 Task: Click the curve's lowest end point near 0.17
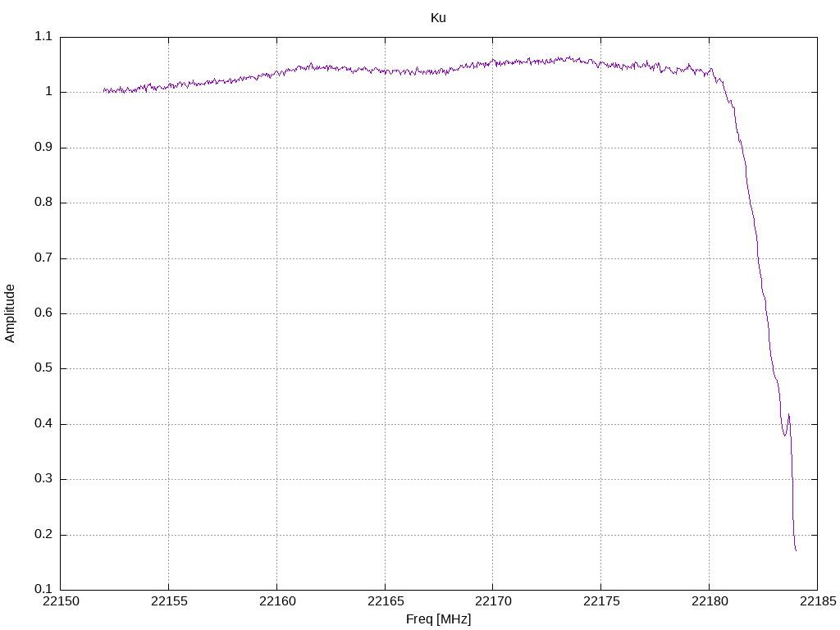click(796, 550)
